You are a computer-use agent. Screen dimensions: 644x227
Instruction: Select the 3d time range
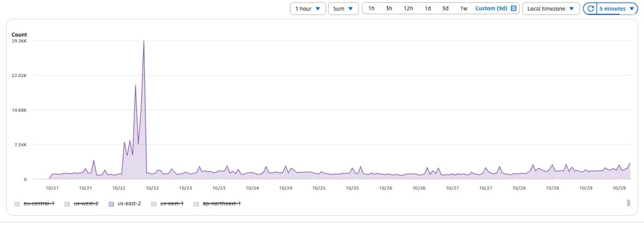pos(445,9)
